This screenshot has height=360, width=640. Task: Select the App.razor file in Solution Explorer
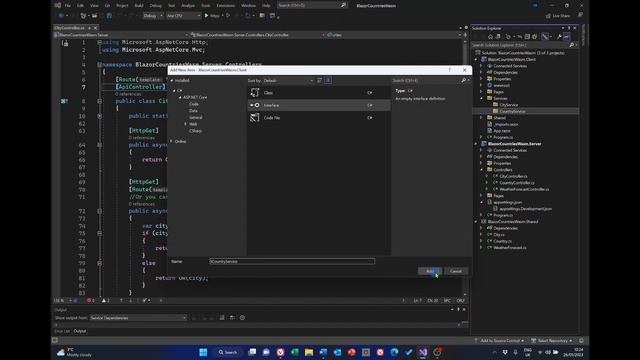click(x=502, y=131)
